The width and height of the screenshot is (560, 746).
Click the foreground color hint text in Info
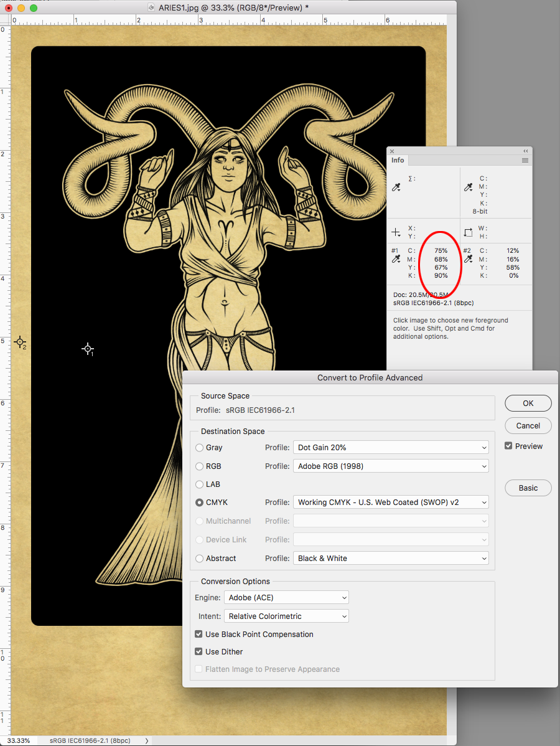coord(450,328)
